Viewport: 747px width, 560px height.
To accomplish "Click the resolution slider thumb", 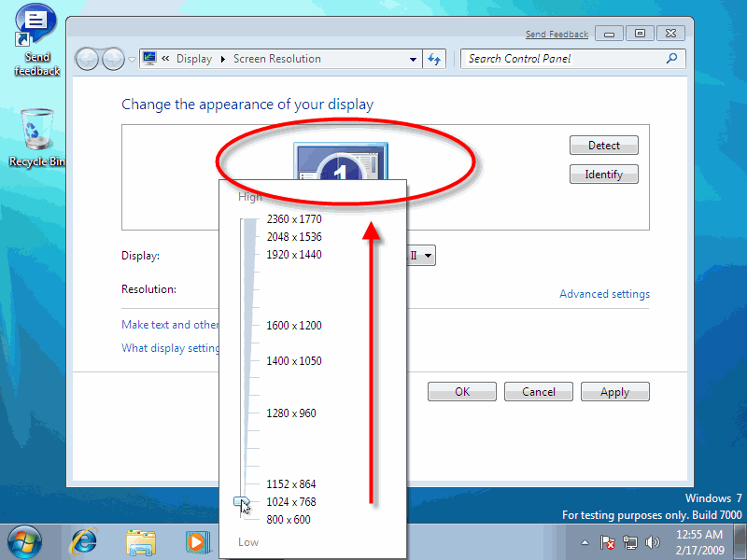I will [242, 502].
